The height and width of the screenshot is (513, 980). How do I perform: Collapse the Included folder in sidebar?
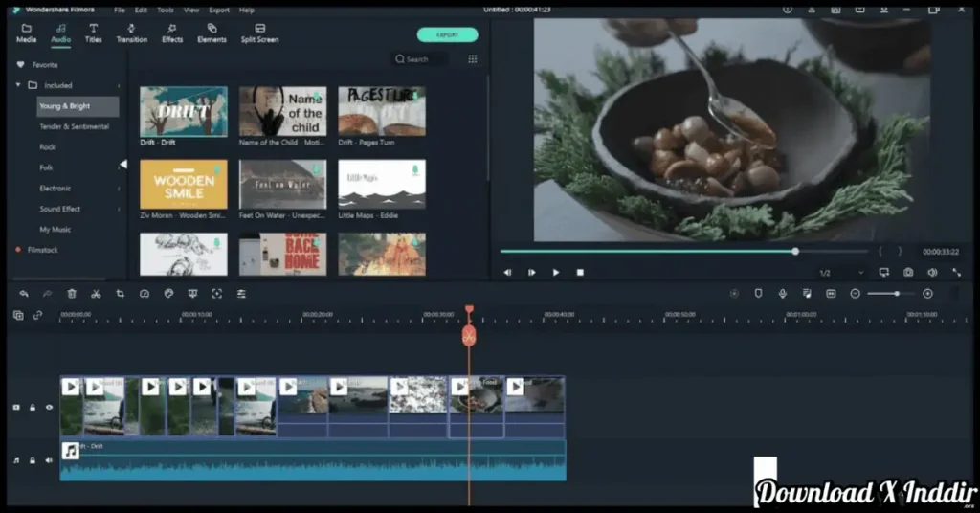point(18,85)
